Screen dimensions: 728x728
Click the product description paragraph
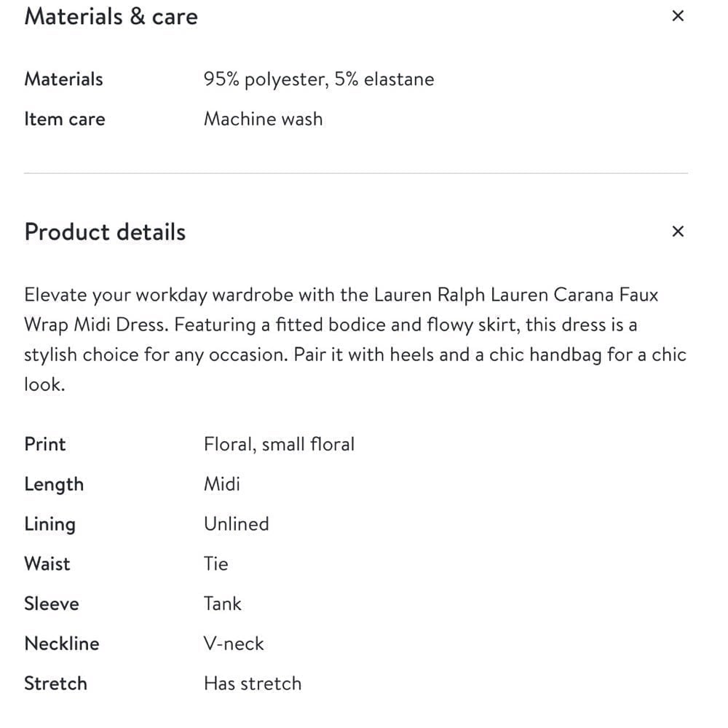[355, 339]
